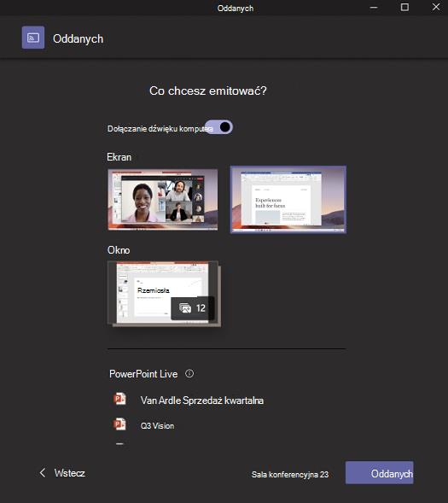Open the 12 windows count badge
Image resolution: width=448 pixels, height=503 pixels.
point(192,308)
